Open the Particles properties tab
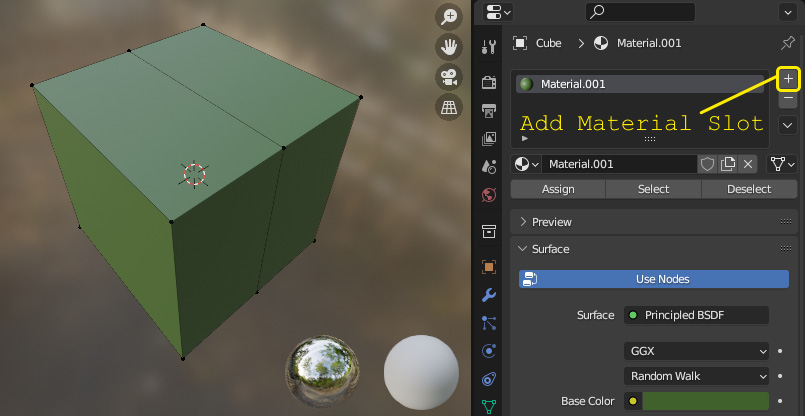Image resolution: width=805 pixels, height=416 pixels. tap(489, 323)
